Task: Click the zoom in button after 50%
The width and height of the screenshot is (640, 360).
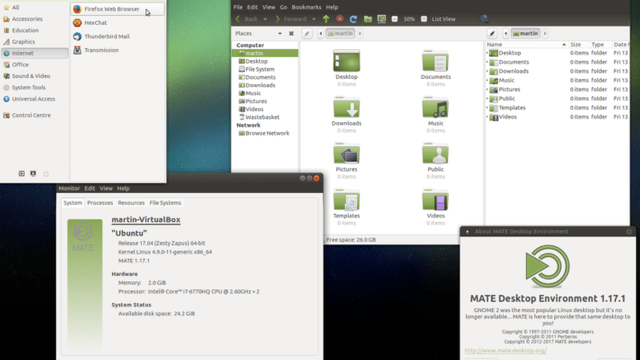Action: click(424, 19)
